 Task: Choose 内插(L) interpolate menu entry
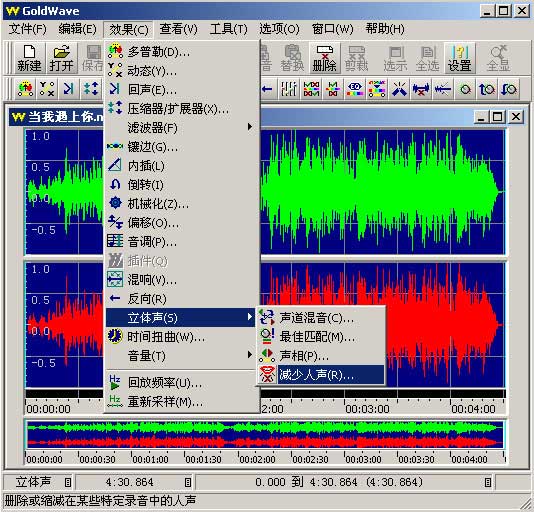coord(180,166)
